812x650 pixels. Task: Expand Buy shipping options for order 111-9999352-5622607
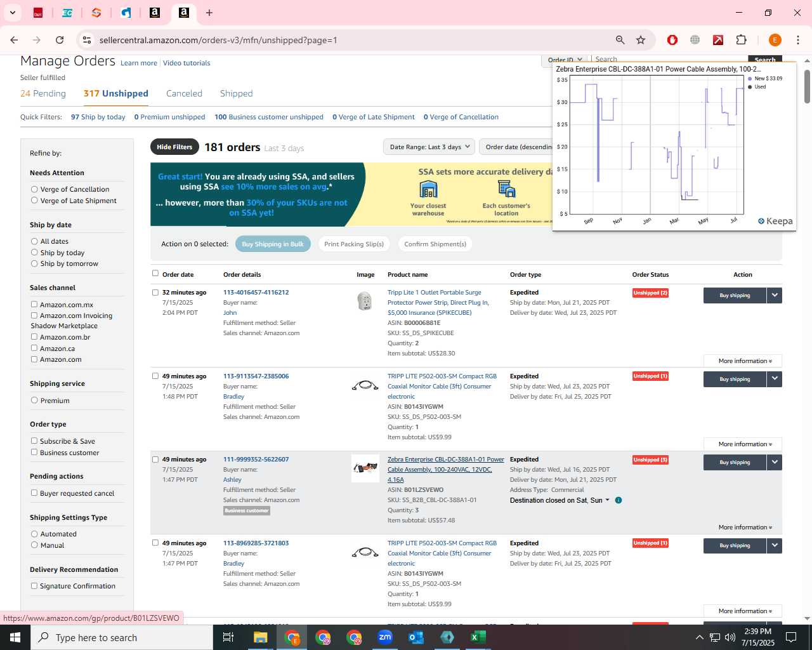[775, 462]
